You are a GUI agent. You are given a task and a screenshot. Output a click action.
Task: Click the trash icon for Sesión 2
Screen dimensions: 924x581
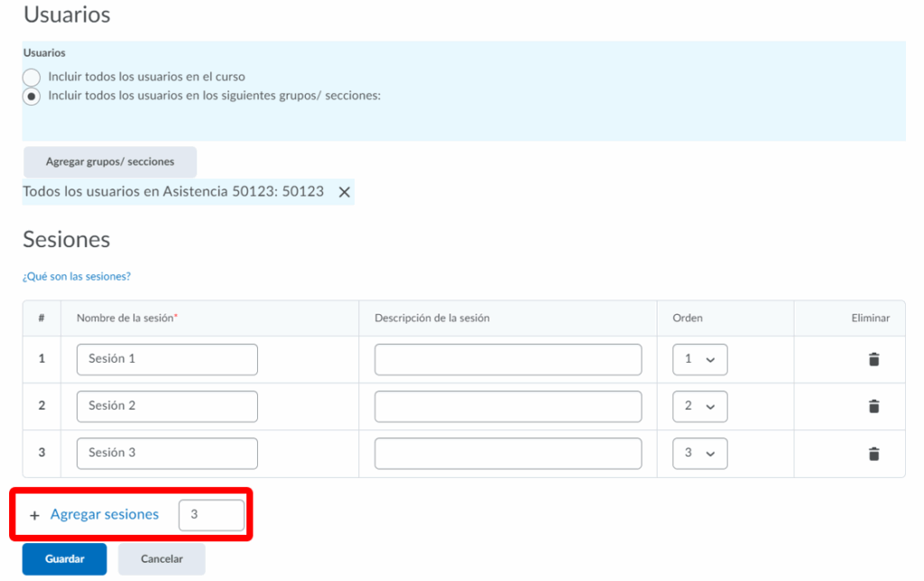[x=873, y=406]
